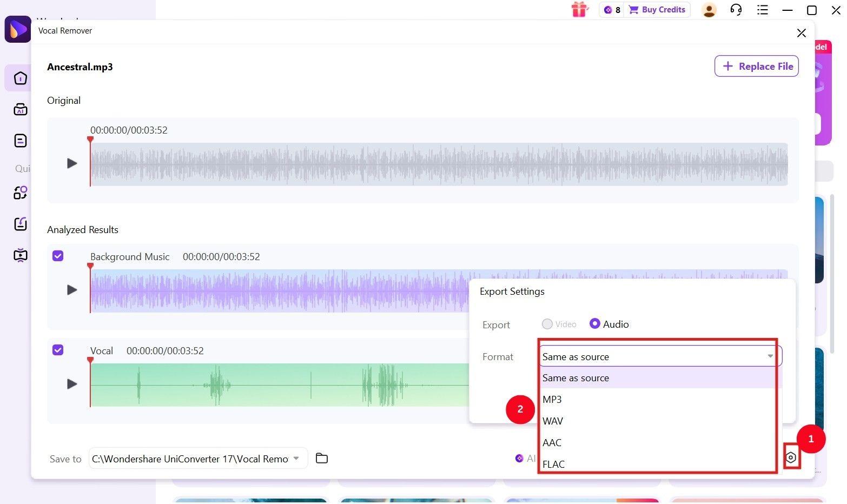Play the Original audio track
Viewport: 847px width, 504px height.
click(x=72, y=163)
